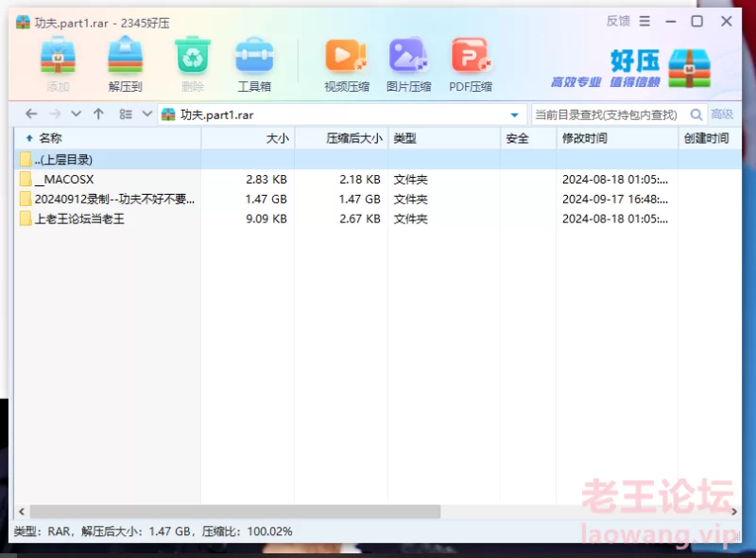Click the search magnifier icon
Viewport: 756px width, 558px height.
tap(696, 114)
